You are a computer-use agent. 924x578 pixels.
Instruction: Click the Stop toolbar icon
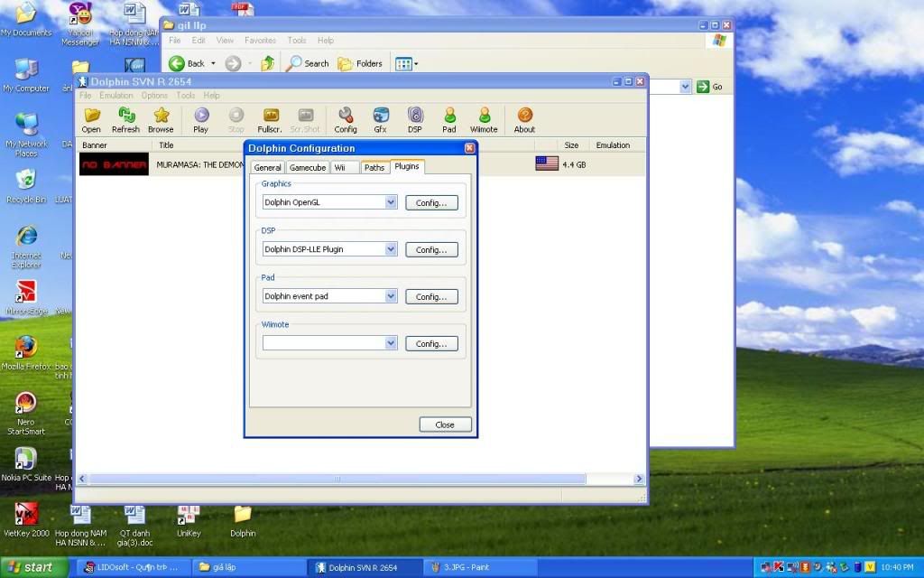[236, 120]
